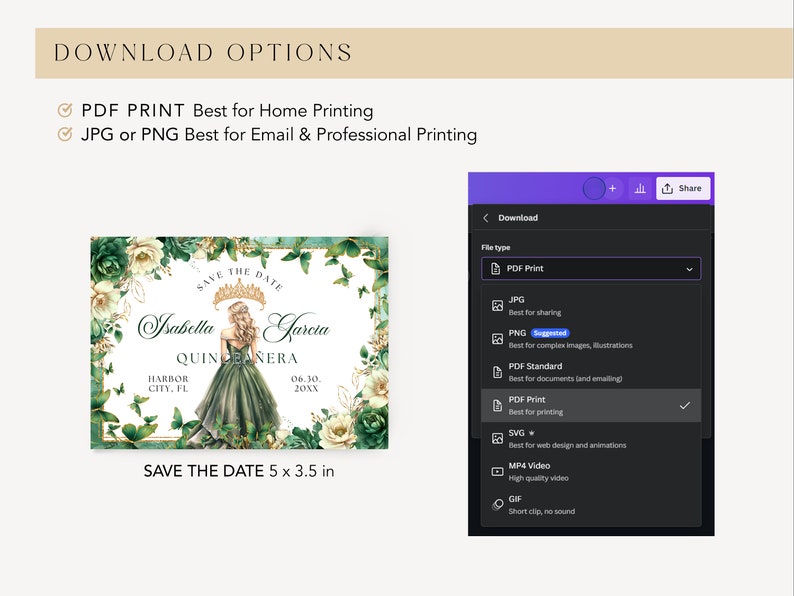This screenshot has height=596, width=794.
Task: Click the checkmark beside PDF Print
Action: click(x=685, y=406)
